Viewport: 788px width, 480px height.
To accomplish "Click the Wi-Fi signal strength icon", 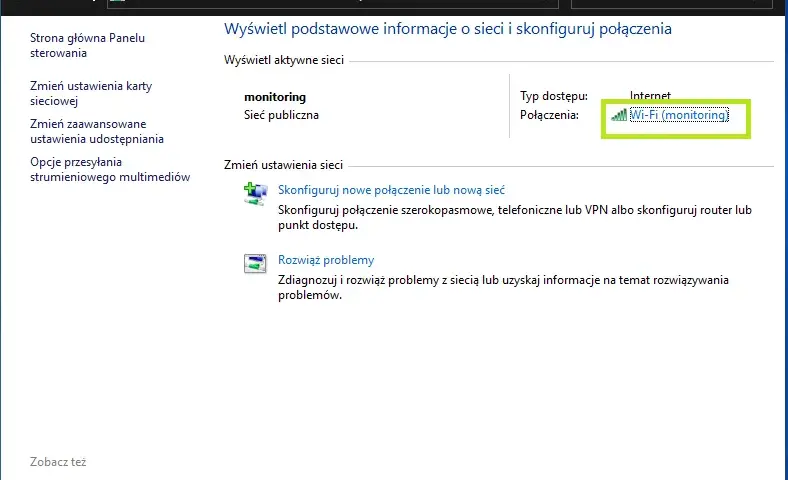I will (619, 115).
